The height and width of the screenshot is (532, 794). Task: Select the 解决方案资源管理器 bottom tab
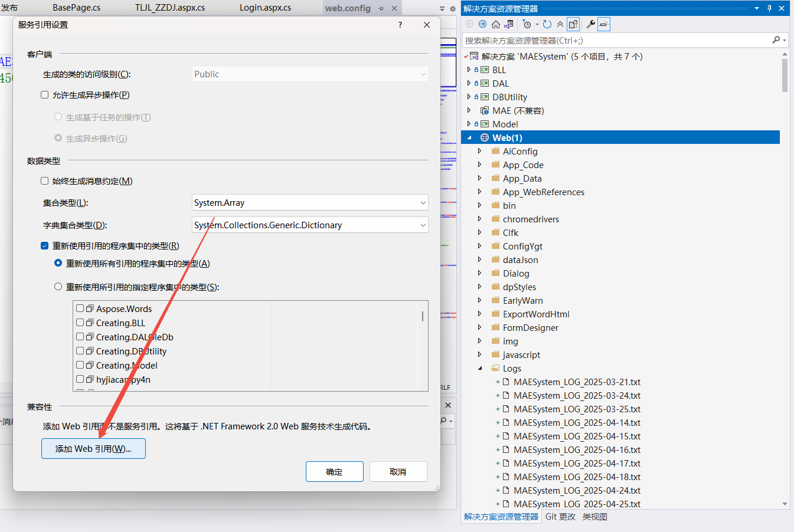501,517
